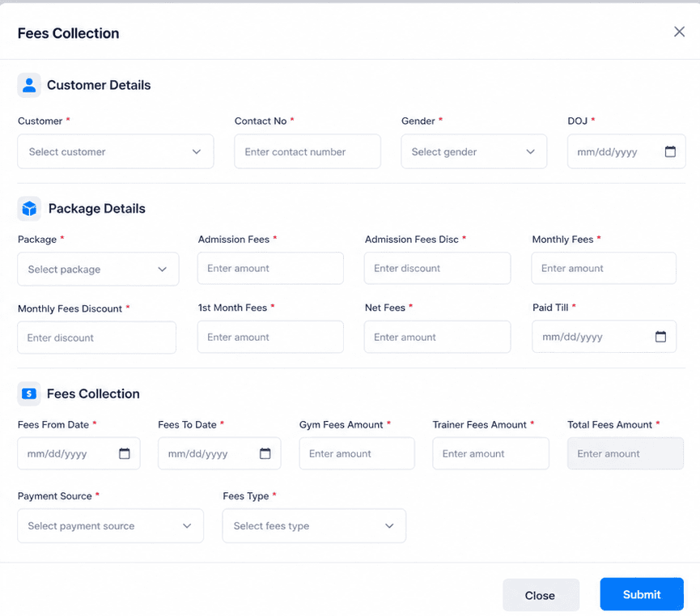Screen dimensions: 700x616
Task: Click the Close button
Action: pyautogui.click(x=541, y=595)
